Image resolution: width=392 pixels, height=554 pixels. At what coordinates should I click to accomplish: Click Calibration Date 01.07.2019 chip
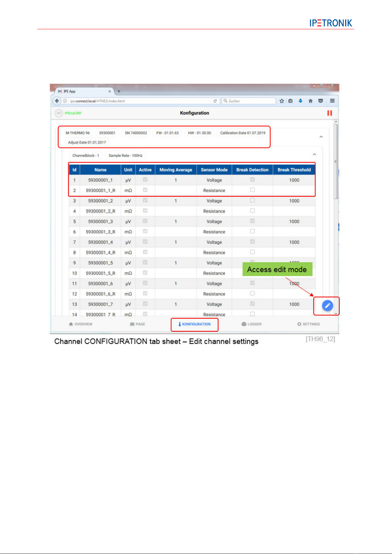pos(243,133)
